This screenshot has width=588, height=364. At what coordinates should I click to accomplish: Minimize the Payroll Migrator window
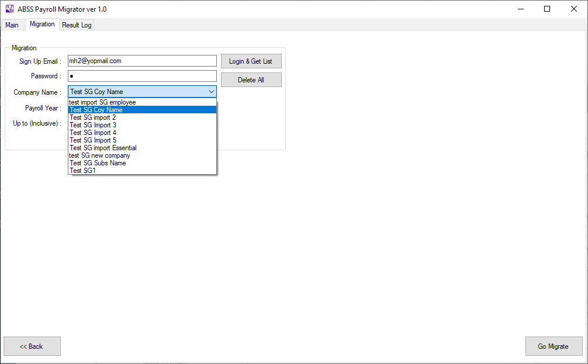521,9
